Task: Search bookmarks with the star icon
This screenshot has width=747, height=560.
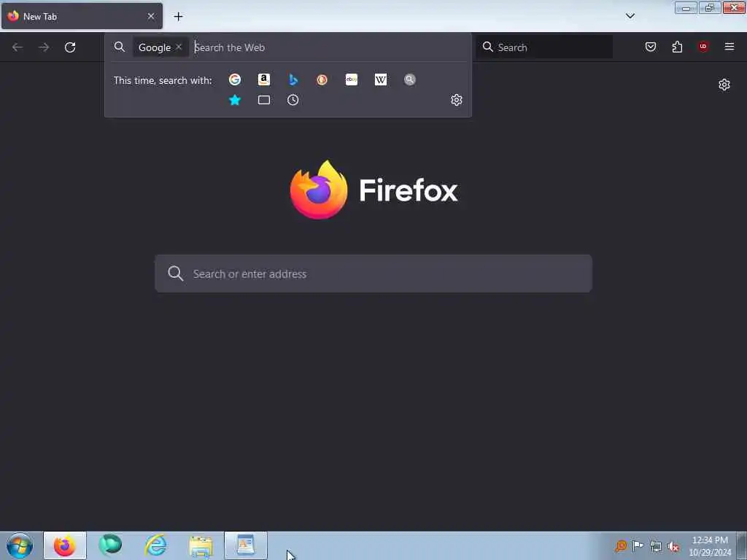Action: coord(235,100)
